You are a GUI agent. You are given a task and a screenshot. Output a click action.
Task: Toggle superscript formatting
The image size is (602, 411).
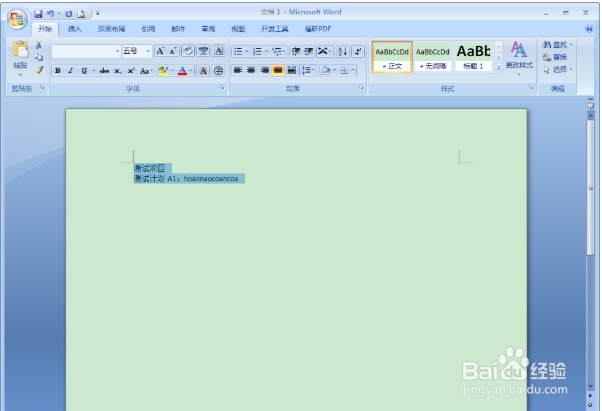point(131,71)
